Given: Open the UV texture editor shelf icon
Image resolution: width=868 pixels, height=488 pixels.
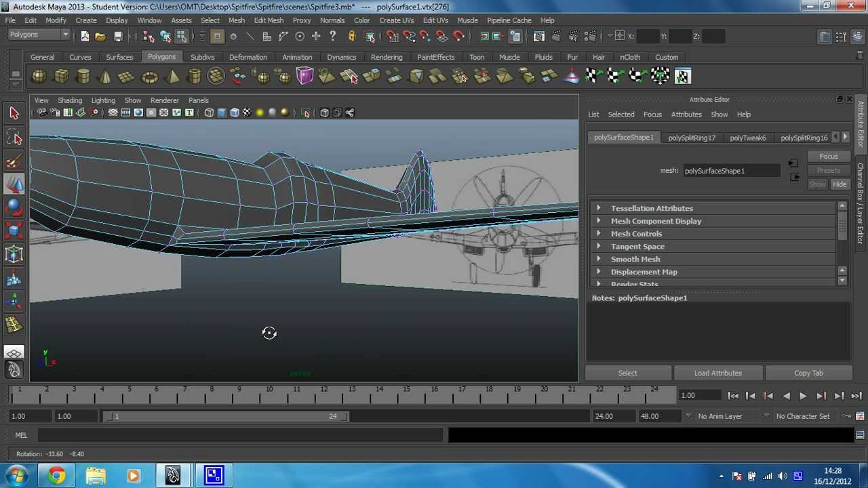Looking at the screenshot, I should 682,77.
